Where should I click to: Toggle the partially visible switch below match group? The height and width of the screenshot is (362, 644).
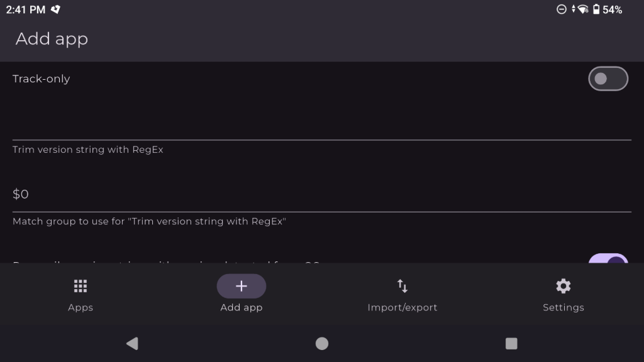pos(608,259)
